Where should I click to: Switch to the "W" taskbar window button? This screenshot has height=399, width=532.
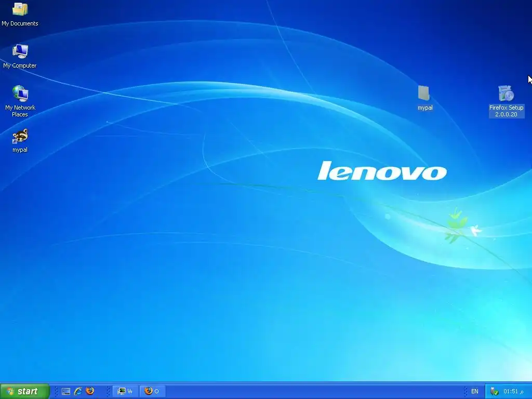(125, 391)
